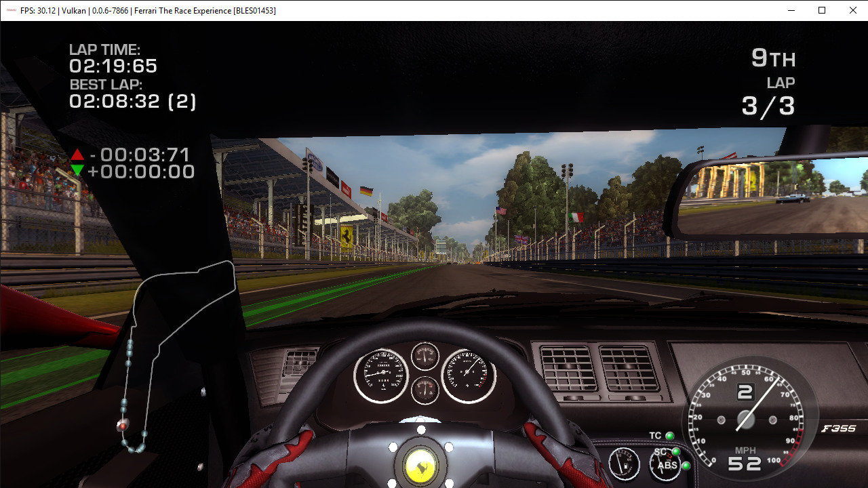Screen dimensions: 868x488
Task: Click the 9TH race position indicator
Action: click(773, 58)
